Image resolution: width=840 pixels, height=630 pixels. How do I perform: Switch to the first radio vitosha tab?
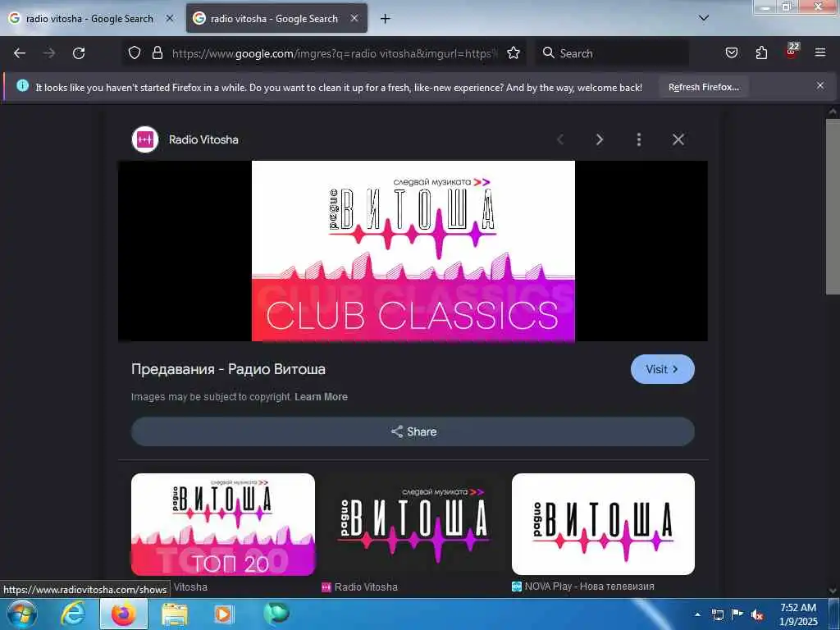(x=89, y=18)
